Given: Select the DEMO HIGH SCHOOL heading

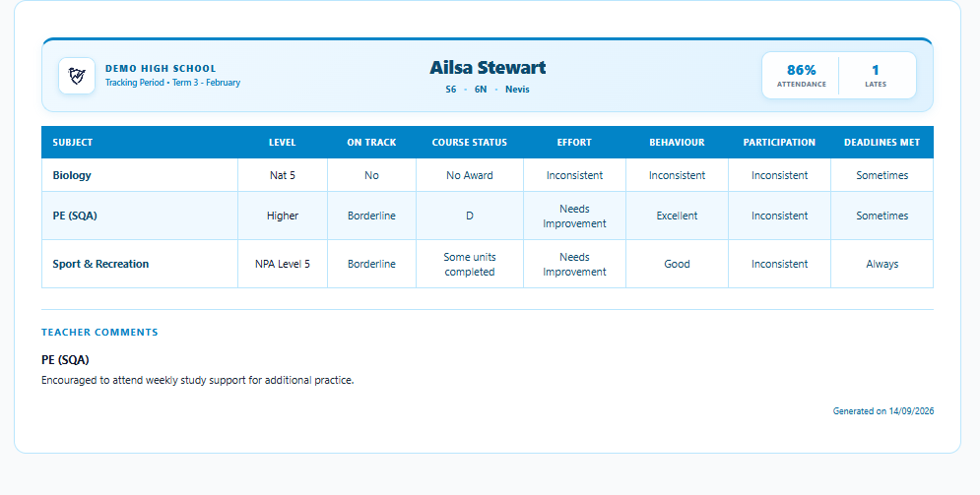Looking at the screenshot, I should tap(161, 69).
